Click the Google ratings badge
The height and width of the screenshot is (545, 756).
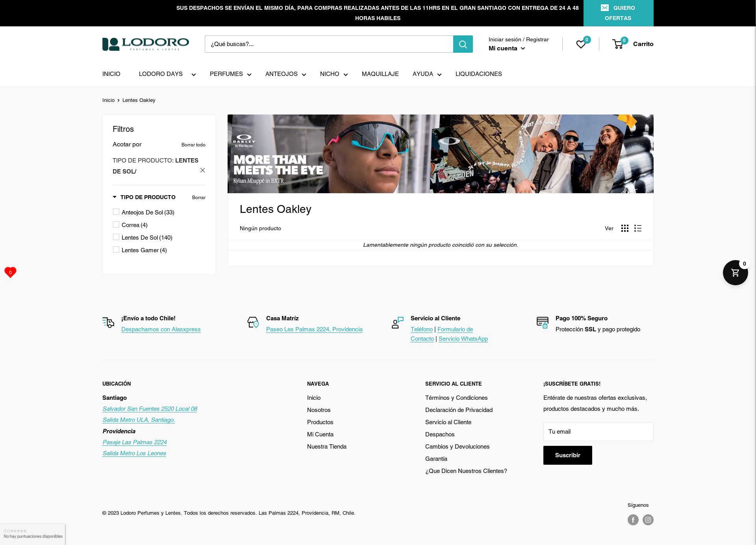(33, 534)
